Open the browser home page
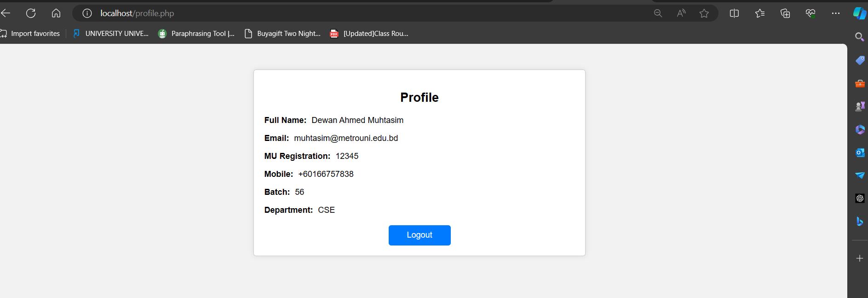Image resolution: width=868 pixels, height=298 pixels. pyautogui.click(x=56, y=13)
